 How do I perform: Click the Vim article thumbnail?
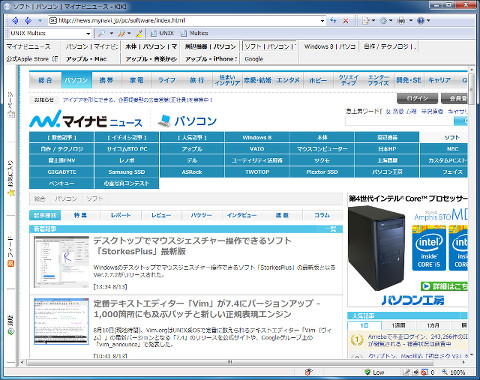tap(62, 321)
